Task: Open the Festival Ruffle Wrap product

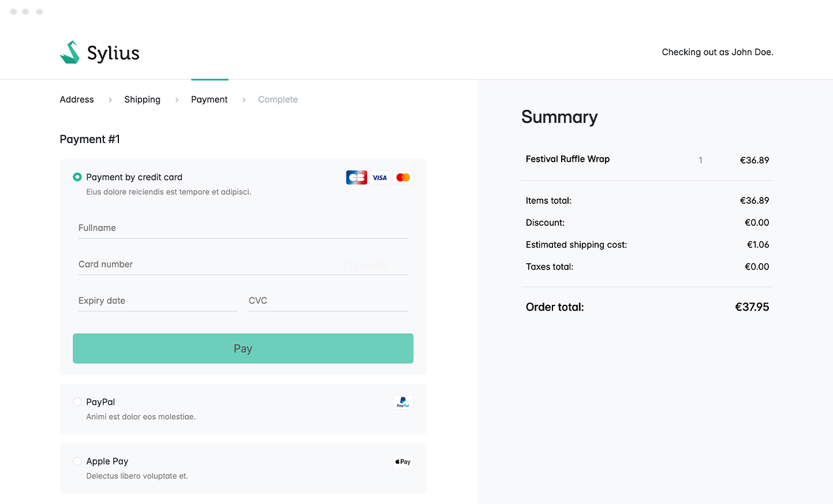Action: point(567,159)
